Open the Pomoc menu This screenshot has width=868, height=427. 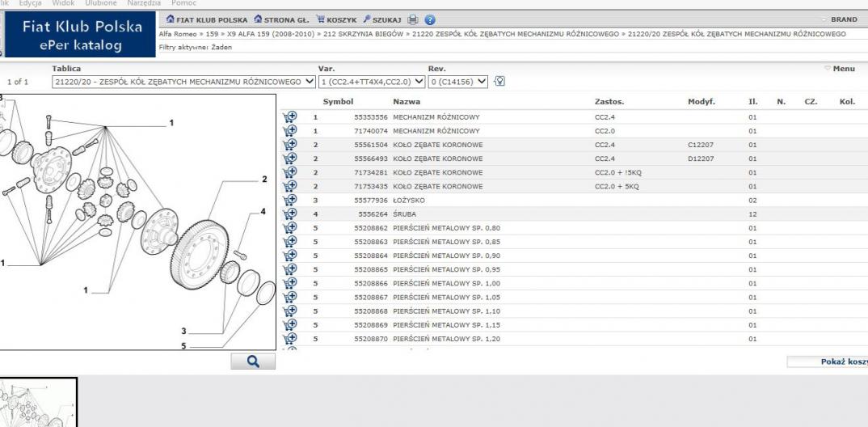183,3
